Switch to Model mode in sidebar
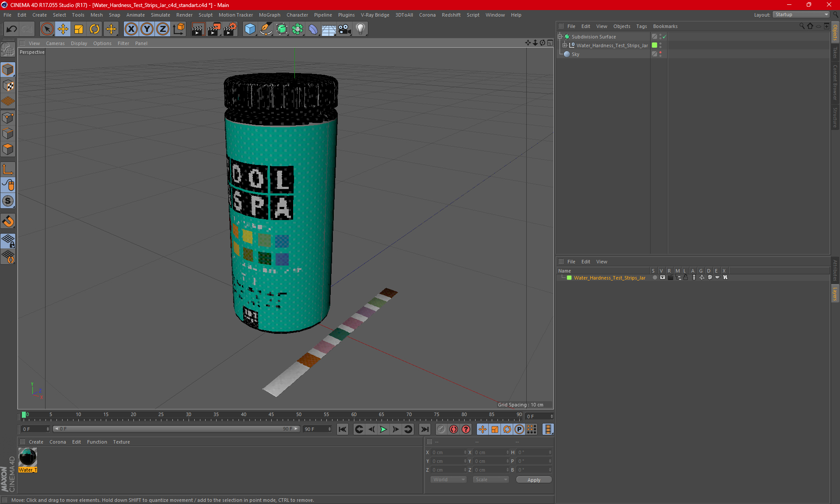 8,70
